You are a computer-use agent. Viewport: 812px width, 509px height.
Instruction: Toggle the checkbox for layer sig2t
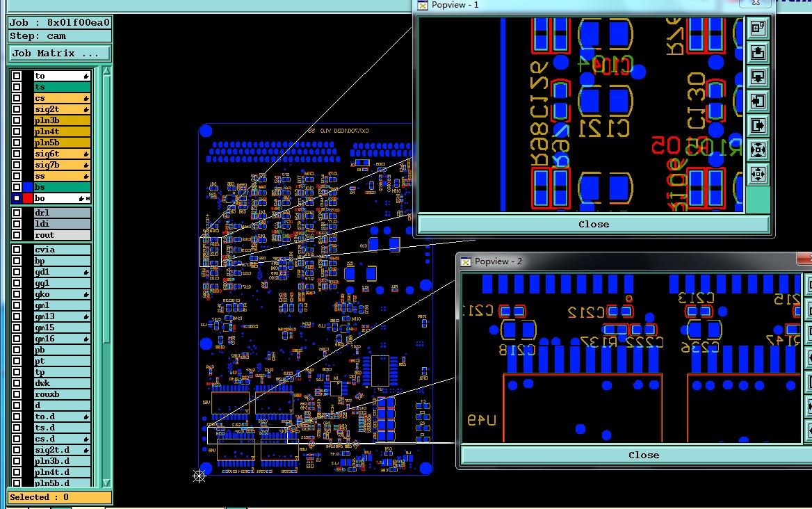click(17, 109)
